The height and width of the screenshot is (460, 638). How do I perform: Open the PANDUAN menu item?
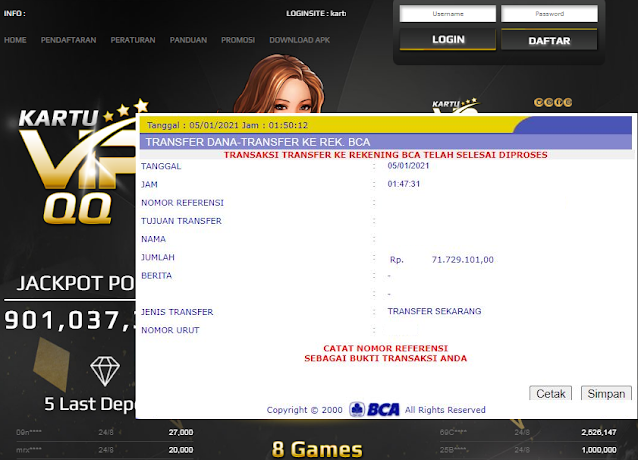tap(188, 40)
